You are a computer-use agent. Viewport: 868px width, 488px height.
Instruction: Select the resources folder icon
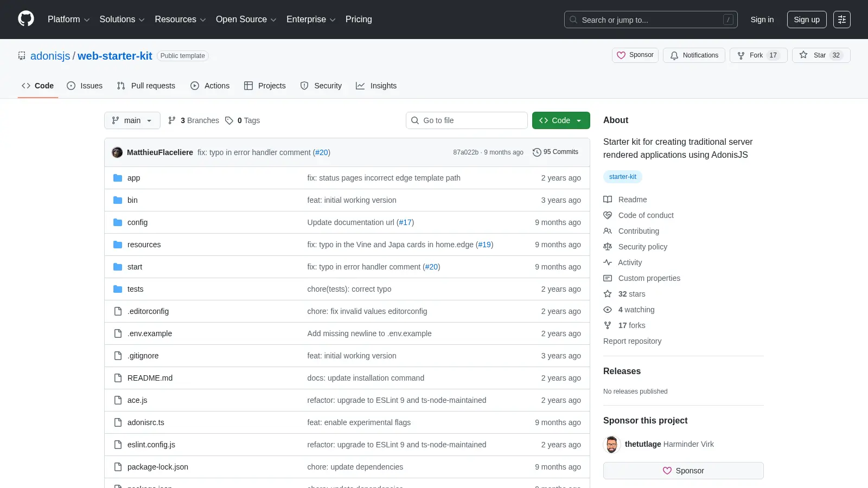point(118,245)
